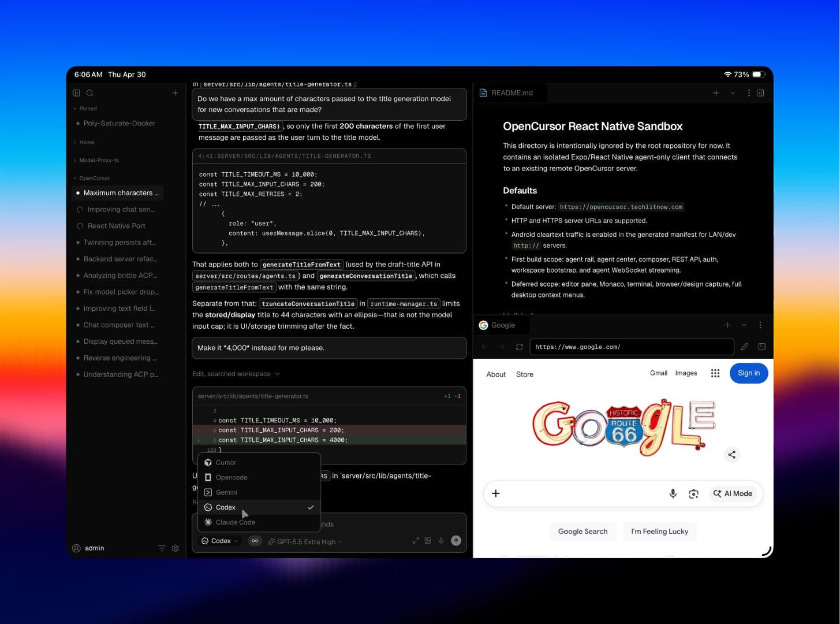Add a new tab in the Google browser pane

727,325
